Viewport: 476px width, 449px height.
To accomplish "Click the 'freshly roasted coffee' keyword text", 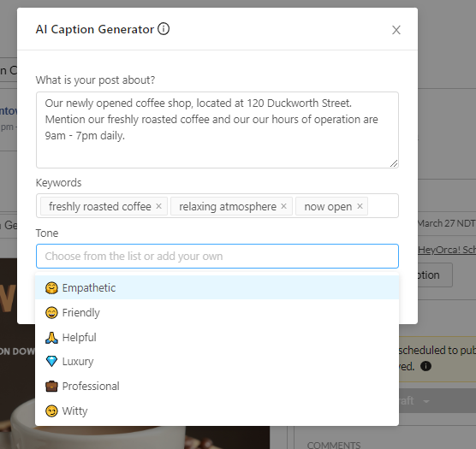I will pos(100,206).
